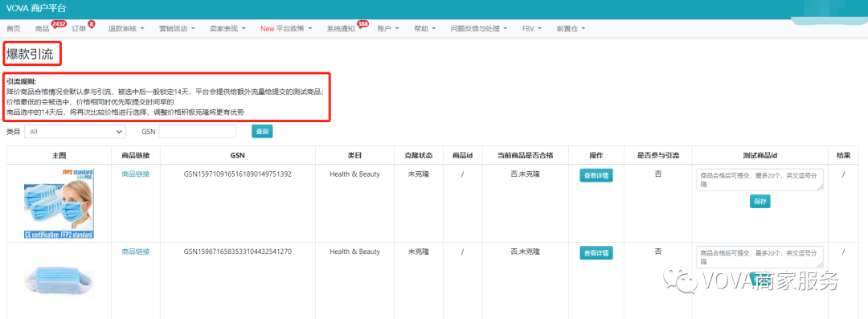Expand the 帮助 dropdown menu
The image size is (868, 319).
[424, 29]
